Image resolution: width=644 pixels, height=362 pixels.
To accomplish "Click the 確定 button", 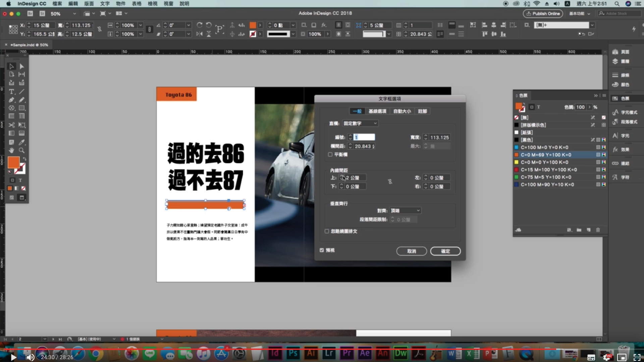I will (x=445, y=251).
